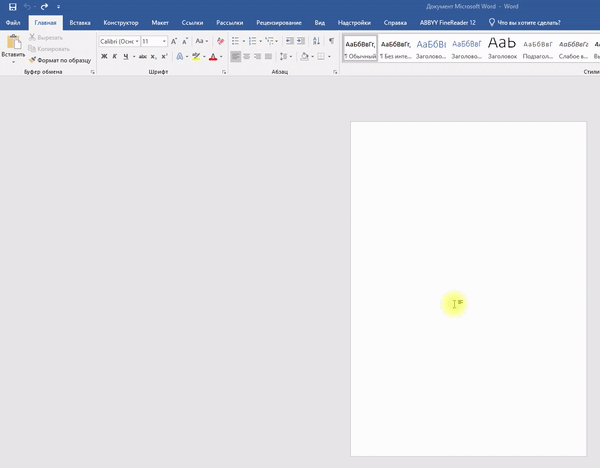Image resolution: width=600 pixels, height=468 pixels.
Task: Open the Буфер обмена dialog launcher
Action: (x=92, y=72)
